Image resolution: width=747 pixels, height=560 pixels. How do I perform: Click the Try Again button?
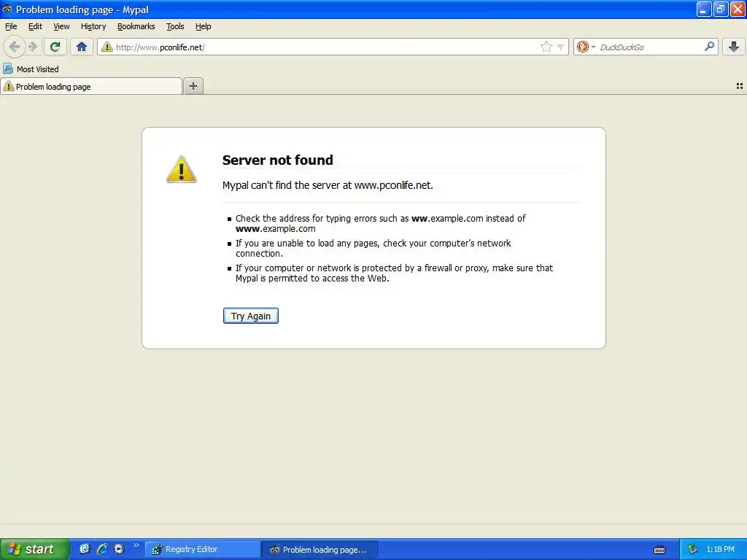[x=251, y=316]
